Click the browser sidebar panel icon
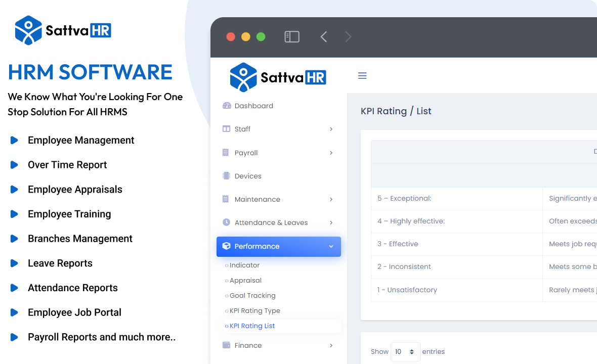This screenshot has width=597, height=364. click(x=292, y=37)
